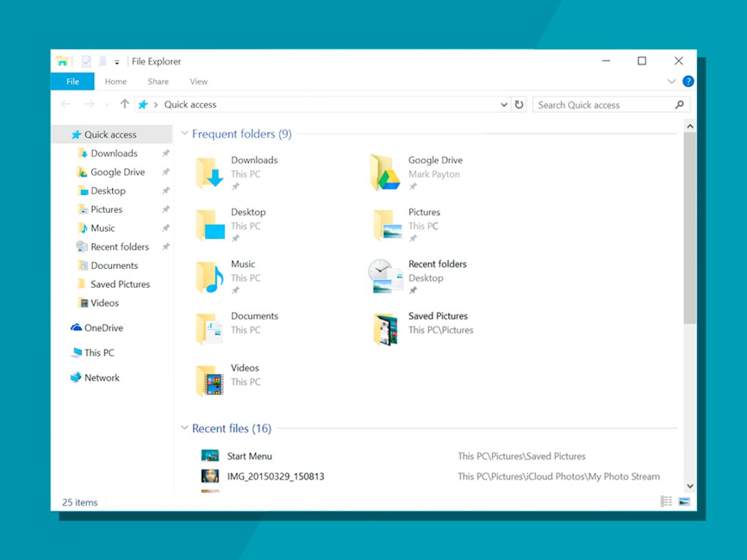The image size is (747, 560).
Task: Open the recent locations dropdown arrow
Action: pyautogui.click(x=107, y=105)
